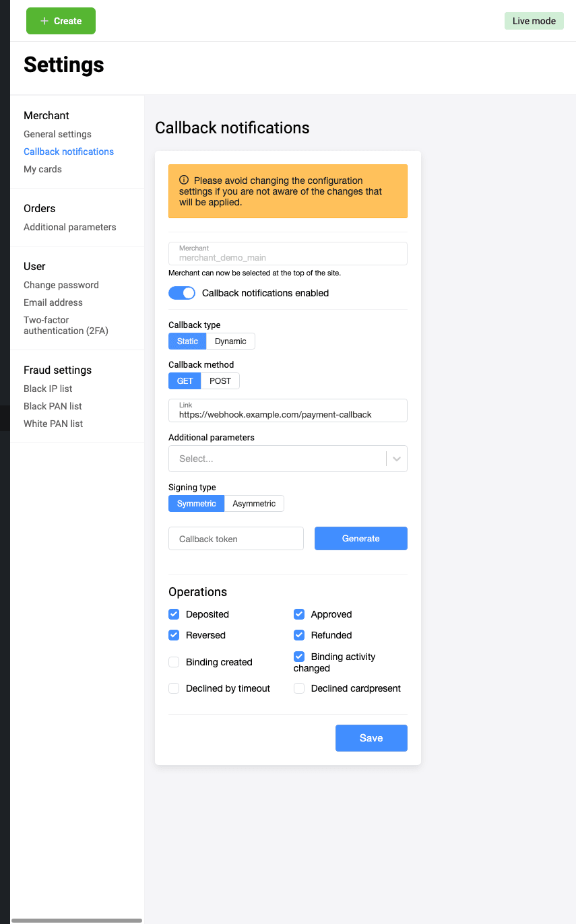Switch callback method to POST

pyautogui.click(x=220, y=381)
